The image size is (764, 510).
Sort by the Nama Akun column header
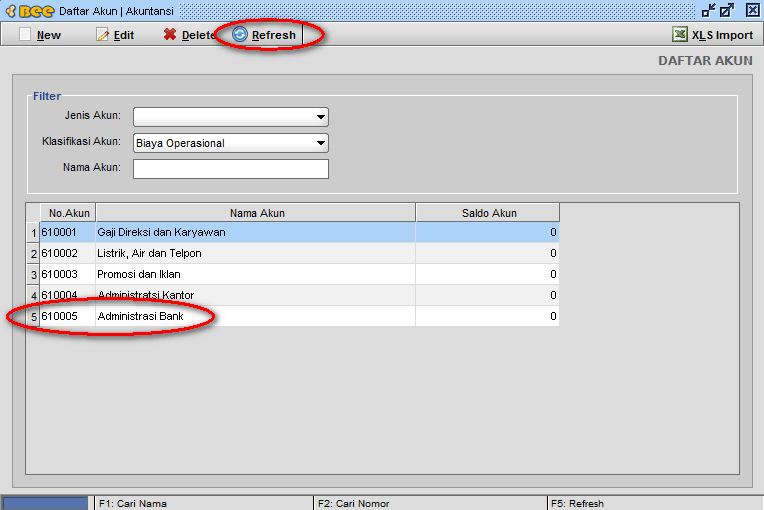[256, 212]
